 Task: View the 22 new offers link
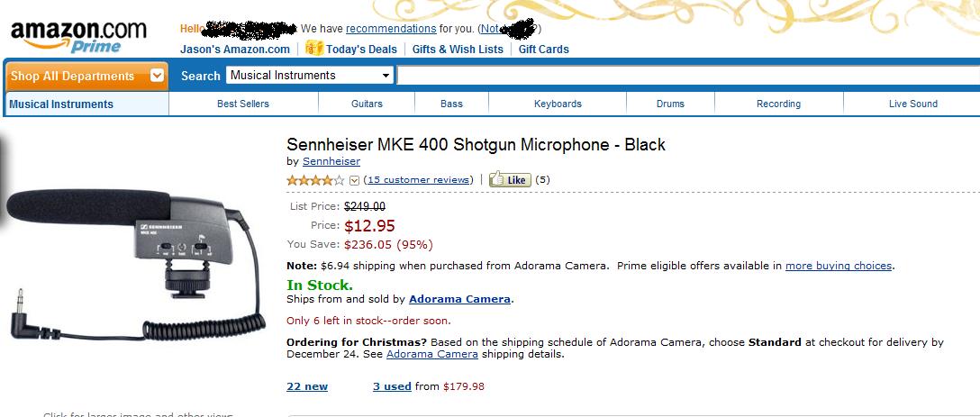coord(306,386)
